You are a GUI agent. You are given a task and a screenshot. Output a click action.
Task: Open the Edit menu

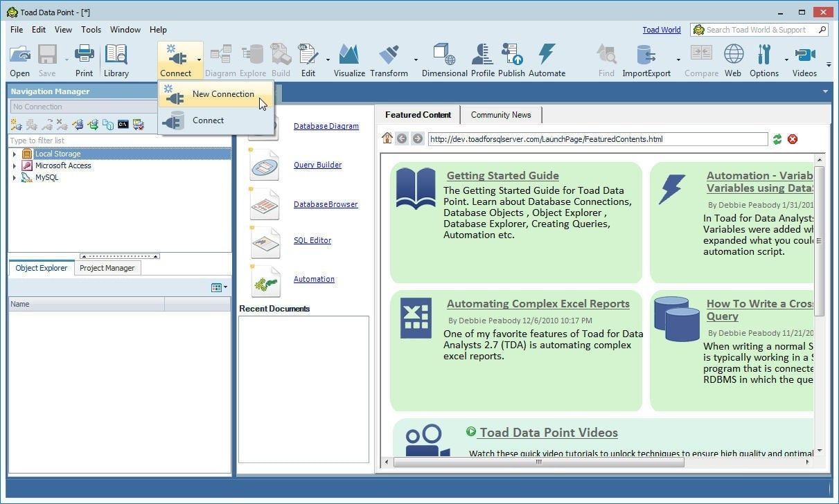pyautogui.click(x=39, y=30)
